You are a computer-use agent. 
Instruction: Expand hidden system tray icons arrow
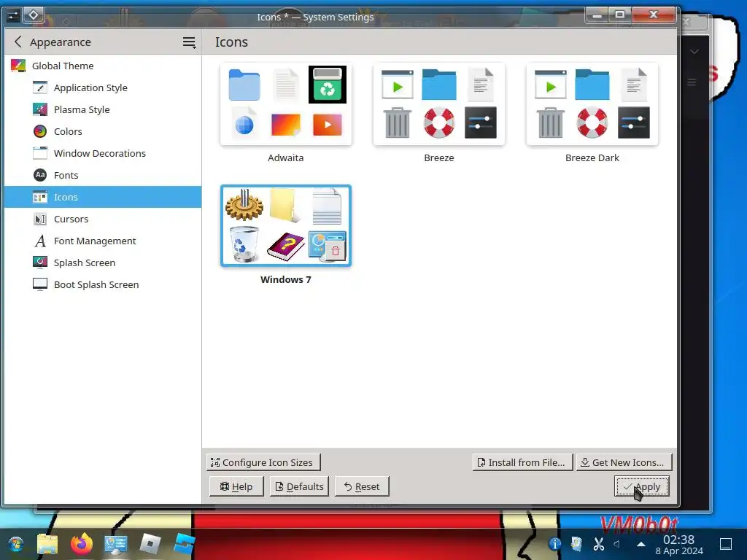coord(641,544)
